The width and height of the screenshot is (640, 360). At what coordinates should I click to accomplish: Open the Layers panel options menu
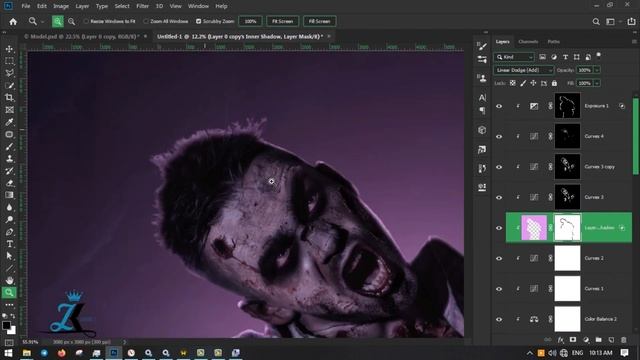[x=634, y=42]
